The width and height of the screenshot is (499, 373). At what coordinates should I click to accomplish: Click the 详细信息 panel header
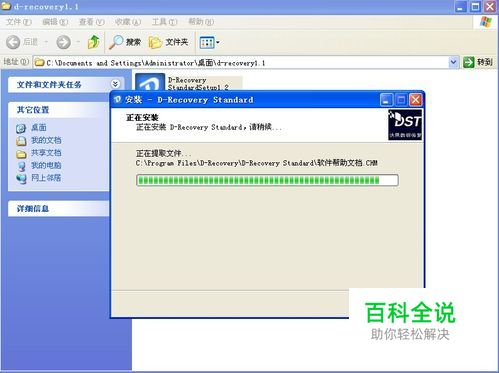click(x=59, y=209)
